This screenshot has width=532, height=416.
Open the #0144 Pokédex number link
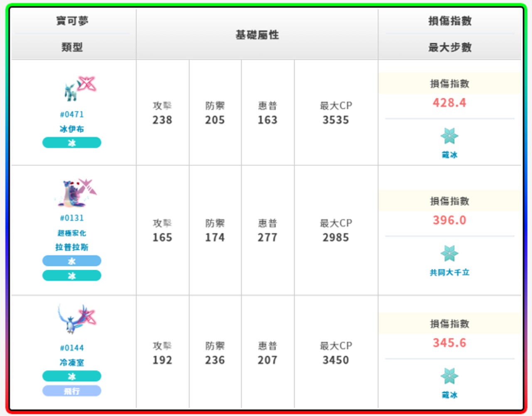[x=72, y=348]
